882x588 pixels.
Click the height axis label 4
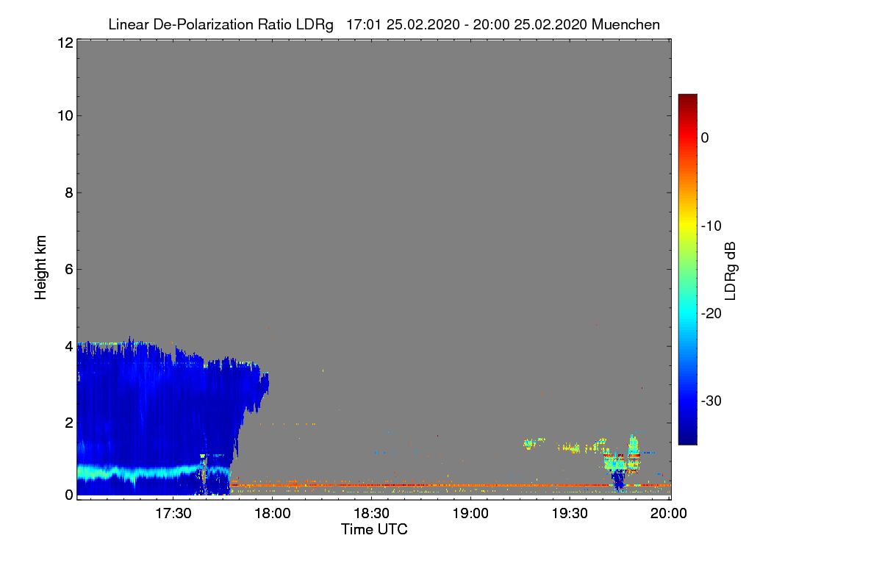(x=68, y=345)
